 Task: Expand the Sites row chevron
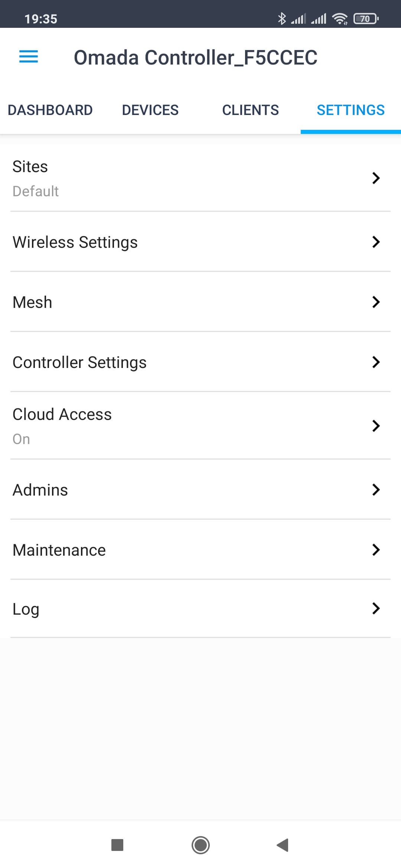click(376, 178)
